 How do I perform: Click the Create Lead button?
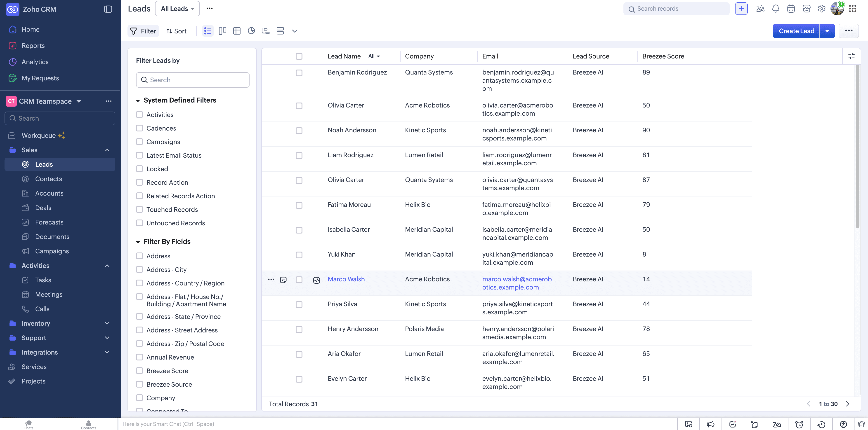coord(796,31)
